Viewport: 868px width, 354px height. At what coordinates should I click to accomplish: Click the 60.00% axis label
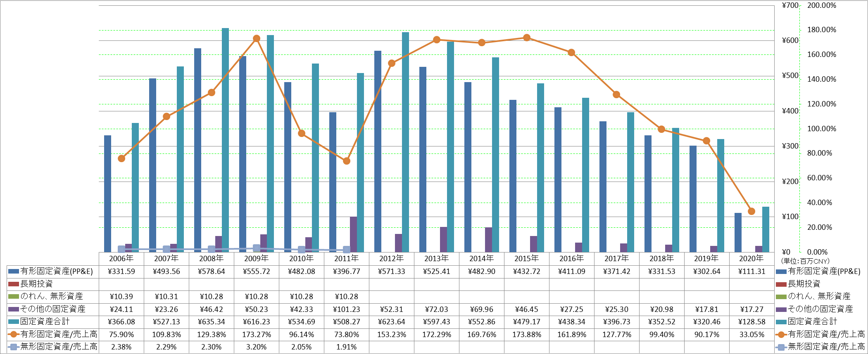pos(820,178)
